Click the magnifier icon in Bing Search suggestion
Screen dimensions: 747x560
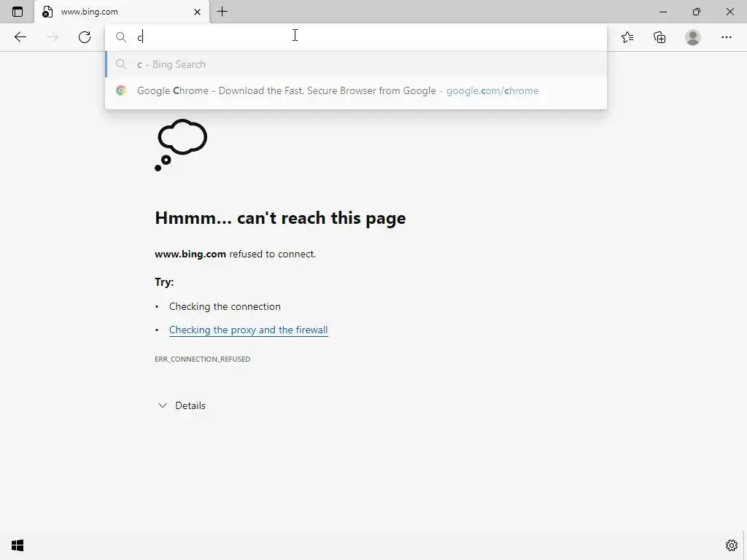(x=121, y=64)
